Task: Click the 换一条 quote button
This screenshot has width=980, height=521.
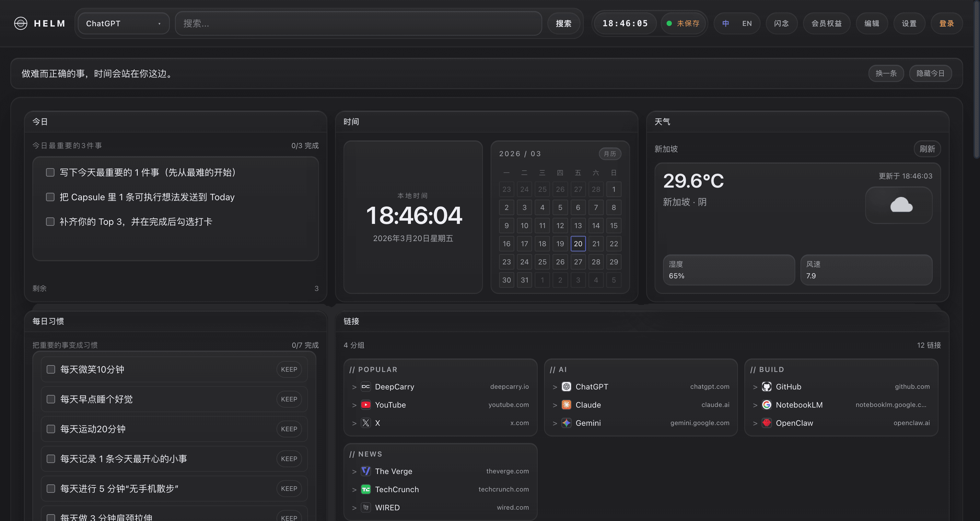Action: click(886, 74)
